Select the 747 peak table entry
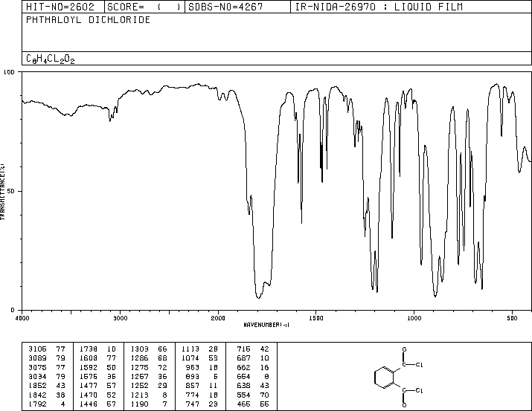532x411 pixels. [202, 404]
